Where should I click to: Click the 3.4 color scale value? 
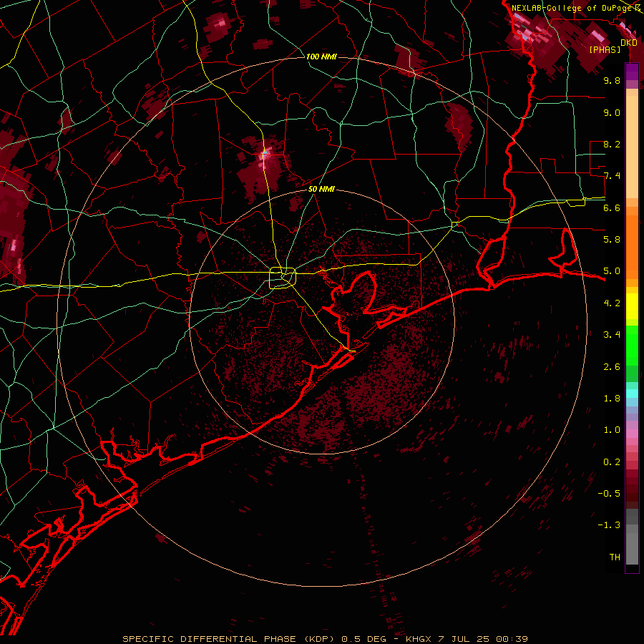pyautogui.click(x=612, y=334)
